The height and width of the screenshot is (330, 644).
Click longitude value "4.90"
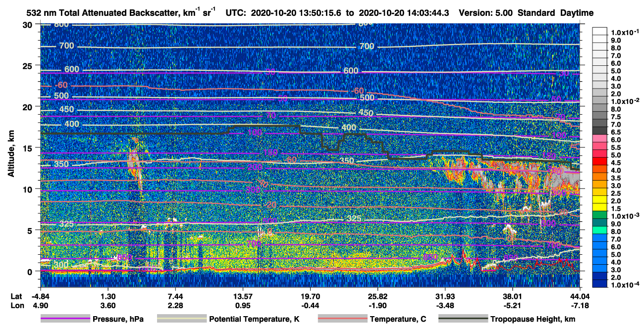(41, 306)
